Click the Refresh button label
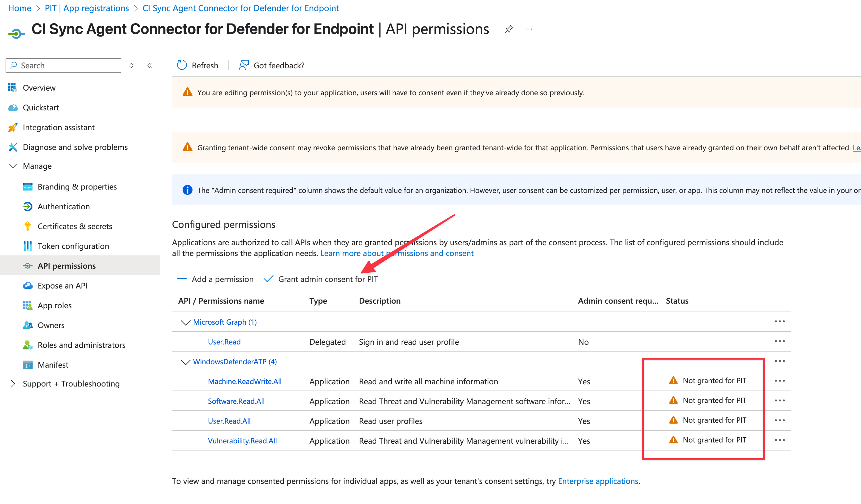 tap(205, 65)
